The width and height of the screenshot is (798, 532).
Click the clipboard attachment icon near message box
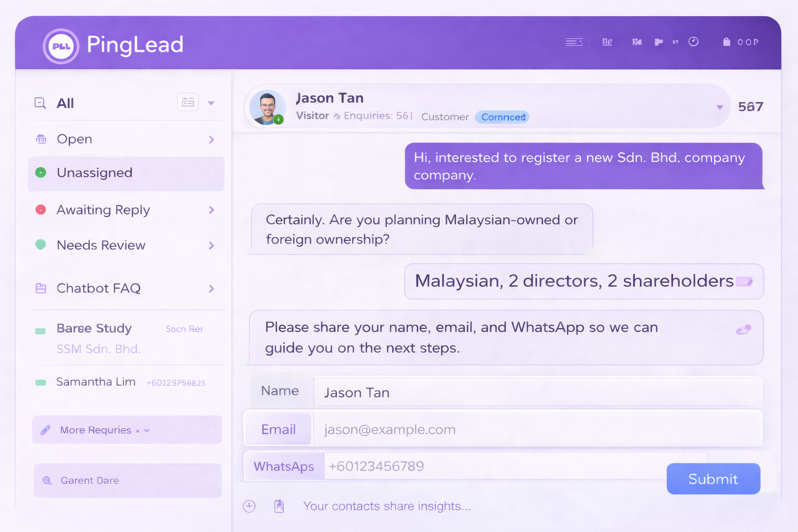[279, 506]
